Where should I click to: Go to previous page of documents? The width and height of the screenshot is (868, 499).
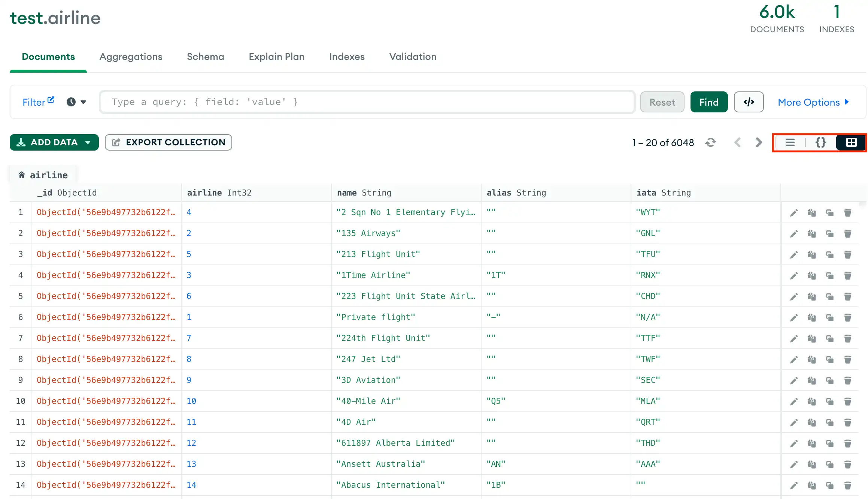coord(738,142)
